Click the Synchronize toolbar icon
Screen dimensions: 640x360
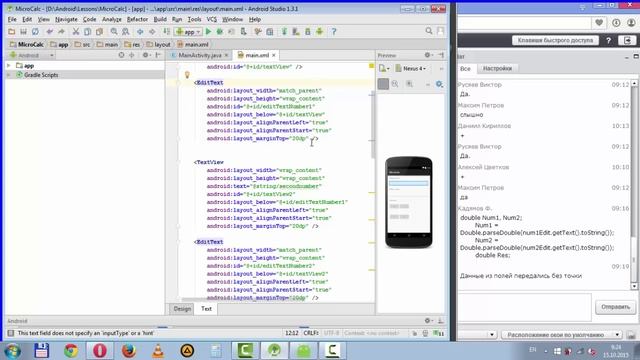(35, 31)
